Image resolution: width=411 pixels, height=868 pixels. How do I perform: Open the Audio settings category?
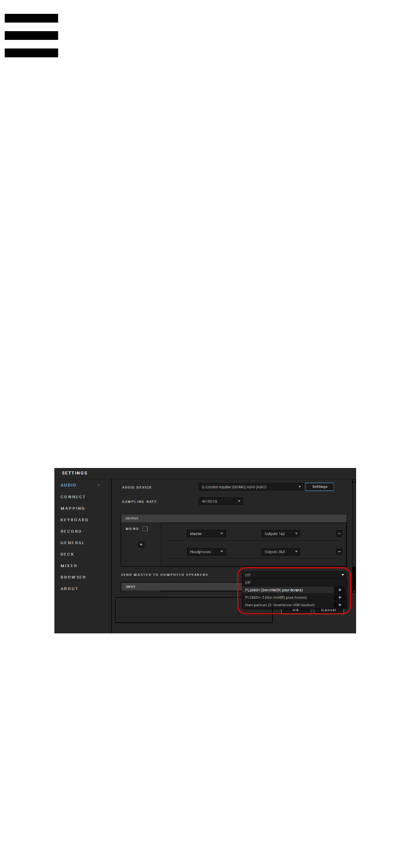click(68, 485)
